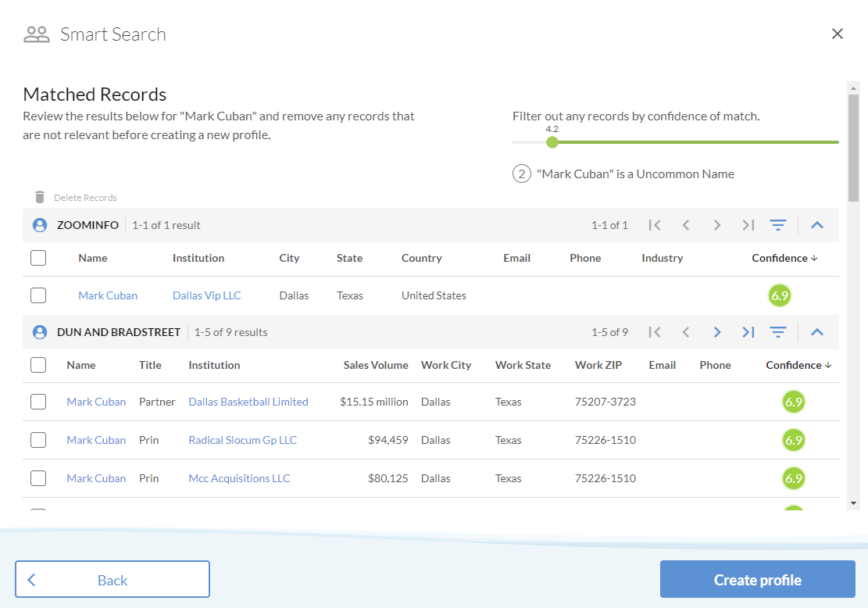
Task: Collapse the Dun and Bradstreet results section
Action: pyautogui.click(x=816, y=332)
